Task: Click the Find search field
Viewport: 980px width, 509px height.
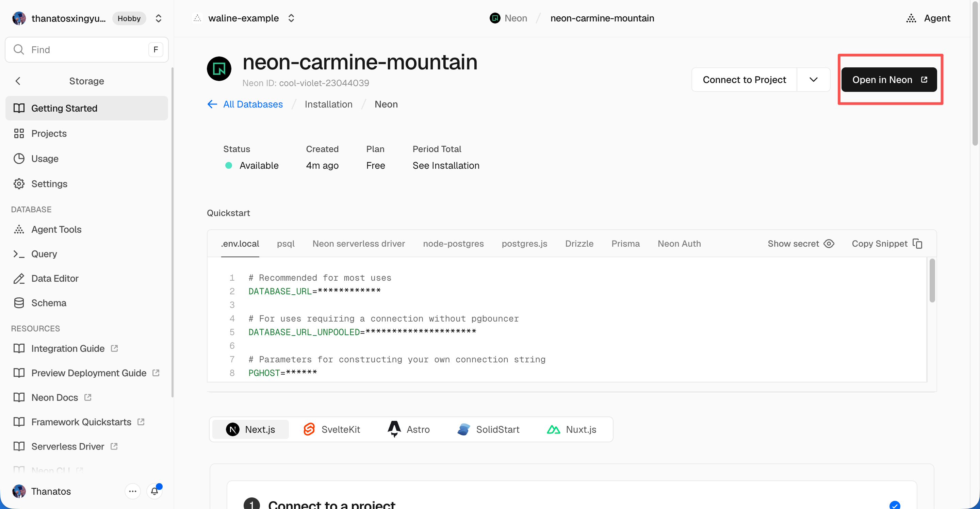Action: point(87,49)
